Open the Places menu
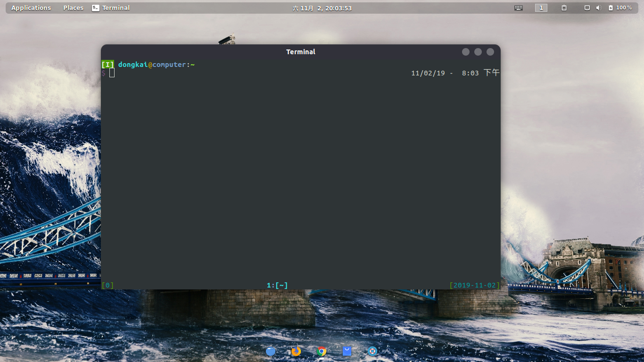 73,8
